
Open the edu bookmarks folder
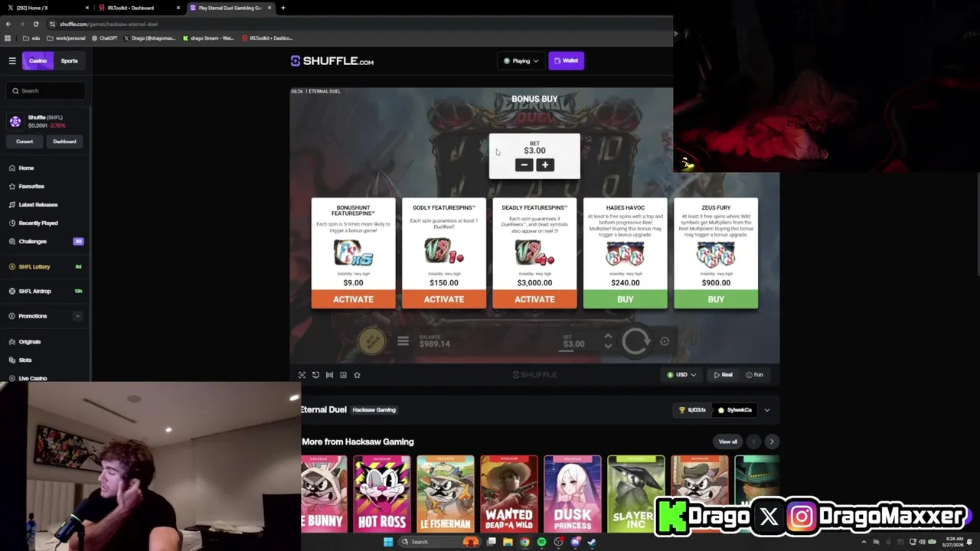pos(31,38)
